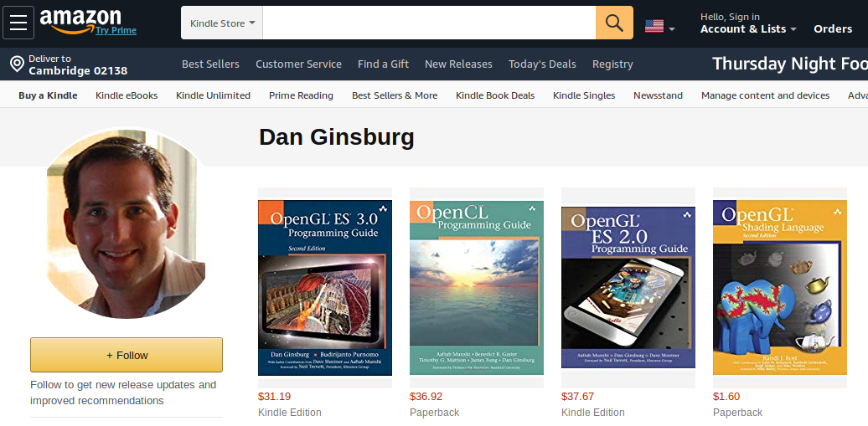Click into the search text field
Viewport: 868px width, 426px height.
pos(429,23)
